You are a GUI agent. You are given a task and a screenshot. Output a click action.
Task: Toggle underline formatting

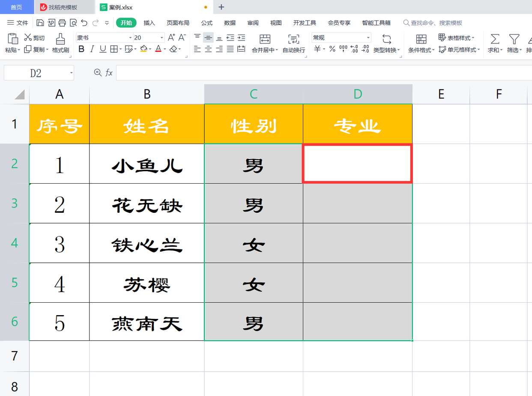pyautogui.click(x=103, y=49)
